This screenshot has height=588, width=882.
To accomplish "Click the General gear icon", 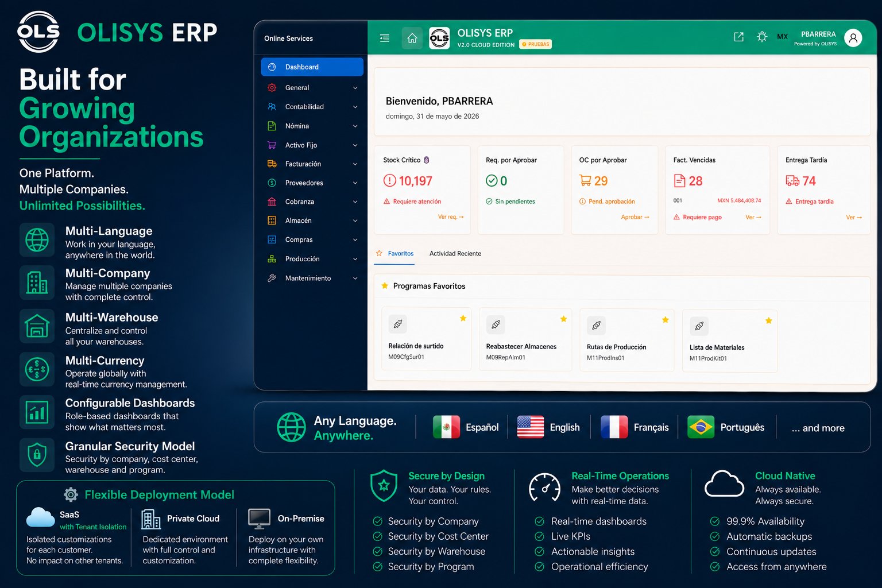I will click(x=272, y=88).
